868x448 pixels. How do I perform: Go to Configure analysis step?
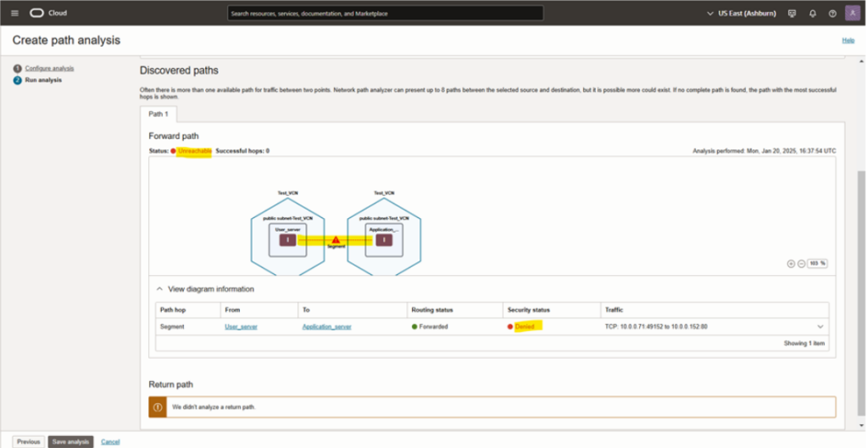(49, 68)
